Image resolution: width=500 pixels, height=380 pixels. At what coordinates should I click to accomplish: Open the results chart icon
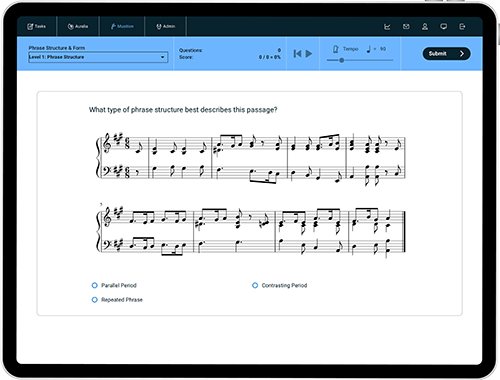(387, 27)
